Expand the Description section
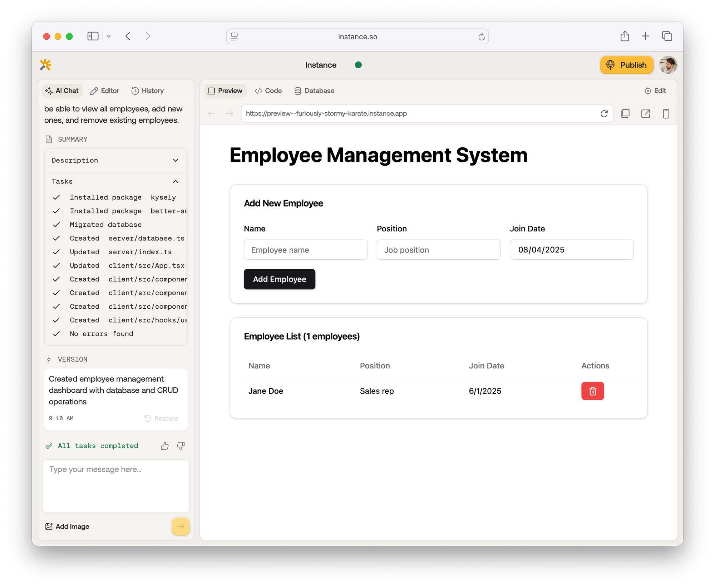 click(x=176, y=160)
